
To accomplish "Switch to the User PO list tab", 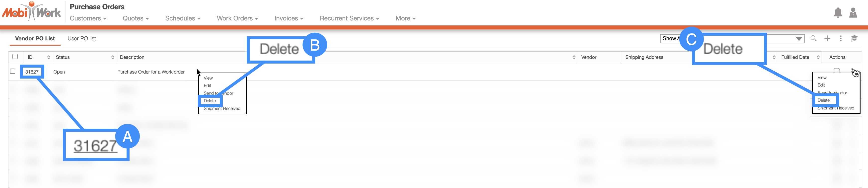I will [x=81, y=38].
